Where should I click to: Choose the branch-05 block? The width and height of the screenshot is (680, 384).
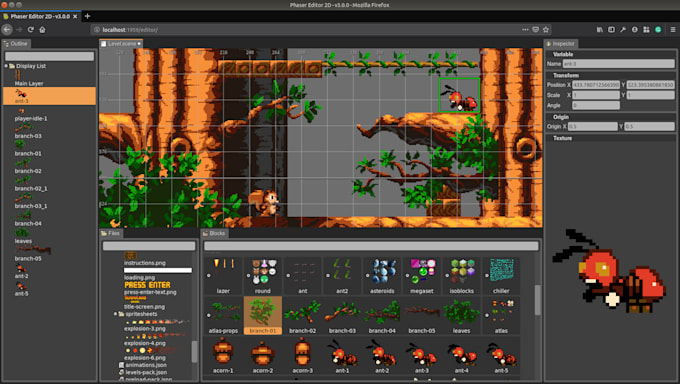tap(422, 315)
